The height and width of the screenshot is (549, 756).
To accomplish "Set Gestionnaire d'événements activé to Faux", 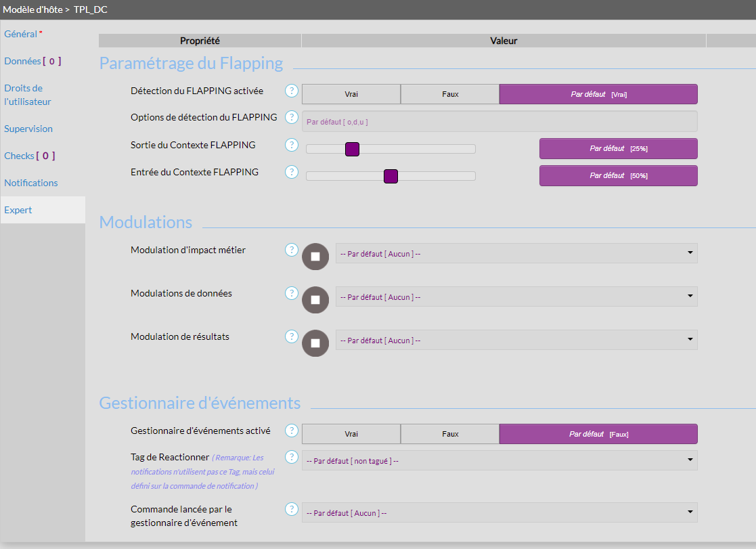I will click(450, 434).
